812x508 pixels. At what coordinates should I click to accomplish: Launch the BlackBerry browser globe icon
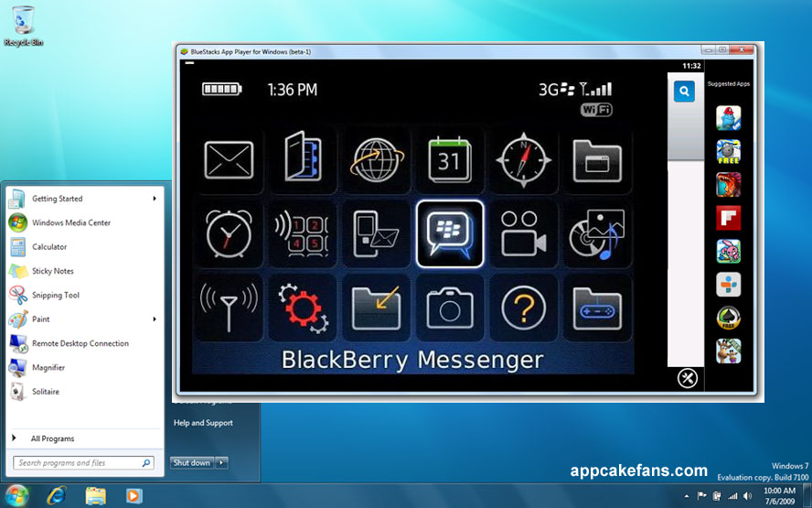[x=377, y=160]
